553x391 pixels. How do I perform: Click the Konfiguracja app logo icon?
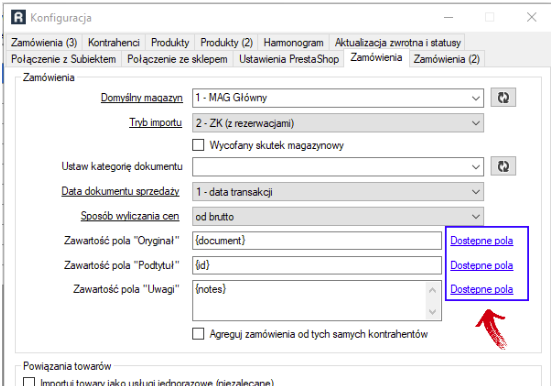pyautogui.click(x=18, y=17)
